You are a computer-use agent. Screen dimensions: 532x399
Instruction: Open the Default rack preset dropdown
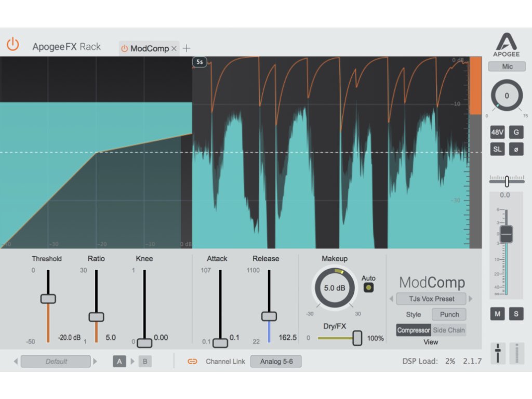[56, 362]
